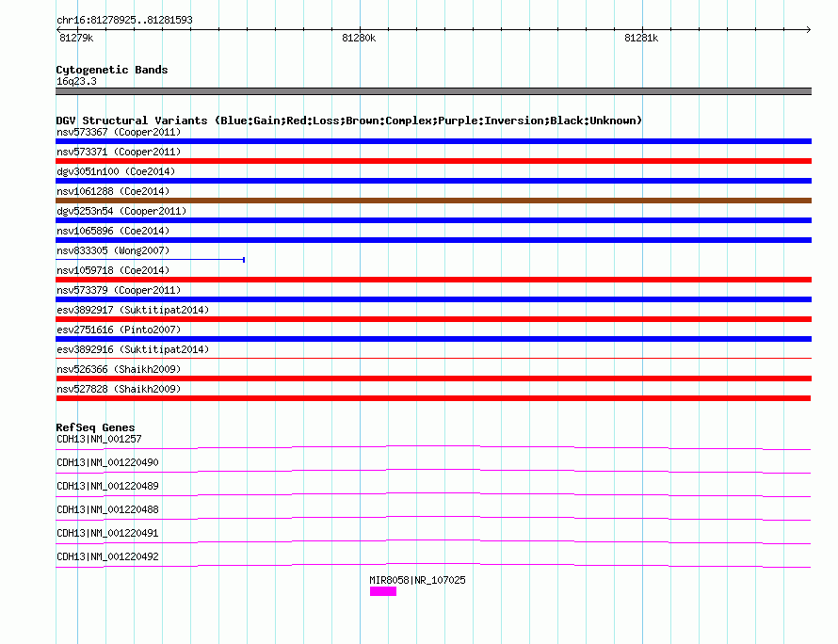The width and height of the screenshot is (838, 644).
Task: Click the dgv5253n54 (Cooper2011) label
Action: [121, 211]
